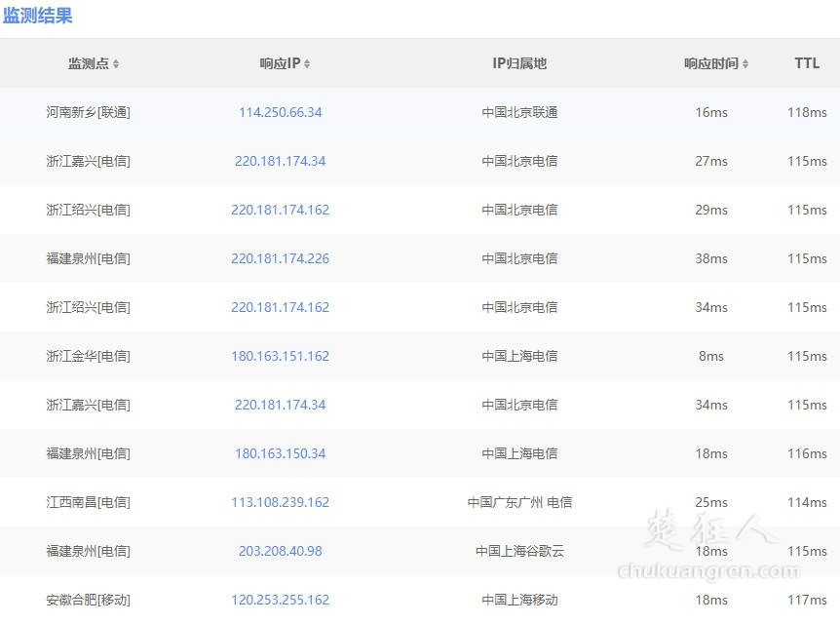Screen dimensions: 840x624
Task: Click the 113.108.239.162 address link
Action: [280, 502]
